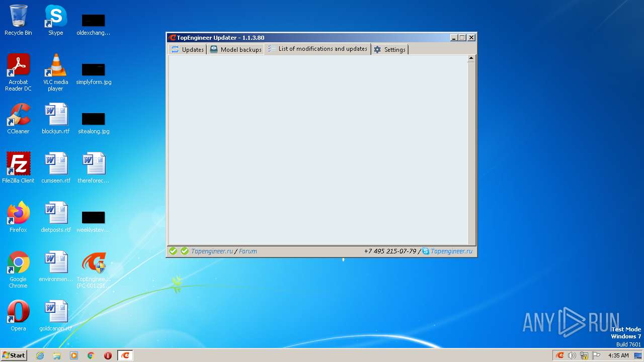Click the Show desktop button
The height and width of the screenshot is (362, 644).
pos(639,355)
